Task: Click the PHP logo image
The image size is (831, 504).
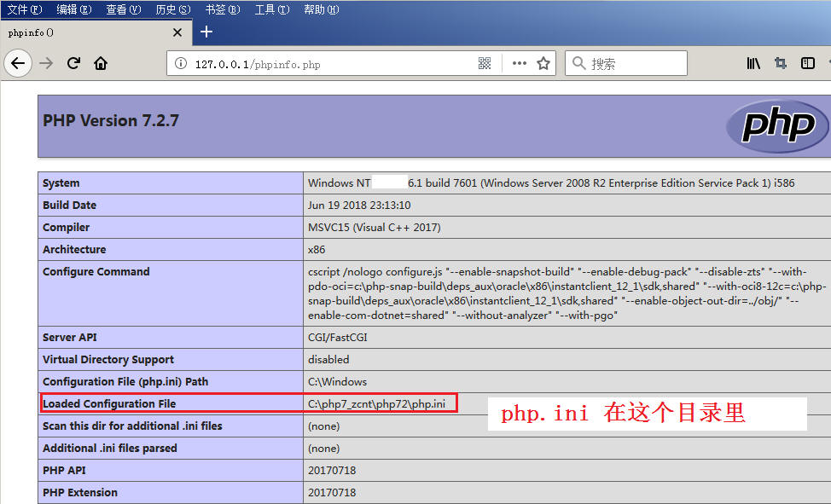Action: point(777,126)
